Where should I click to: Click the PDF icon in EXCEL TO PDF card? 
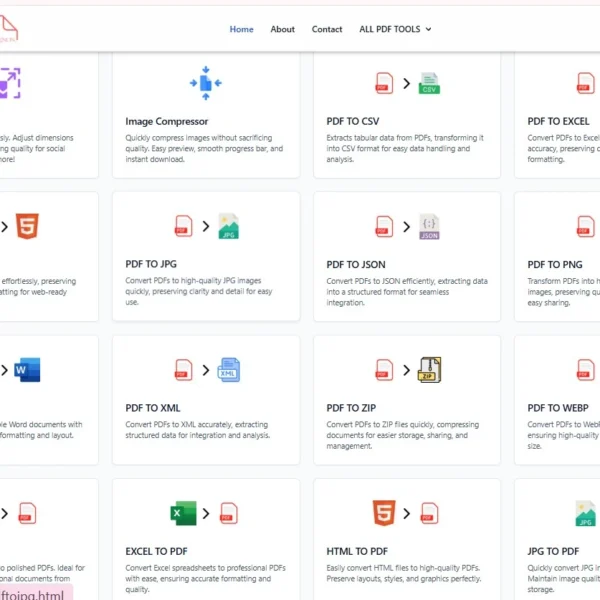[x=228, y=513]
